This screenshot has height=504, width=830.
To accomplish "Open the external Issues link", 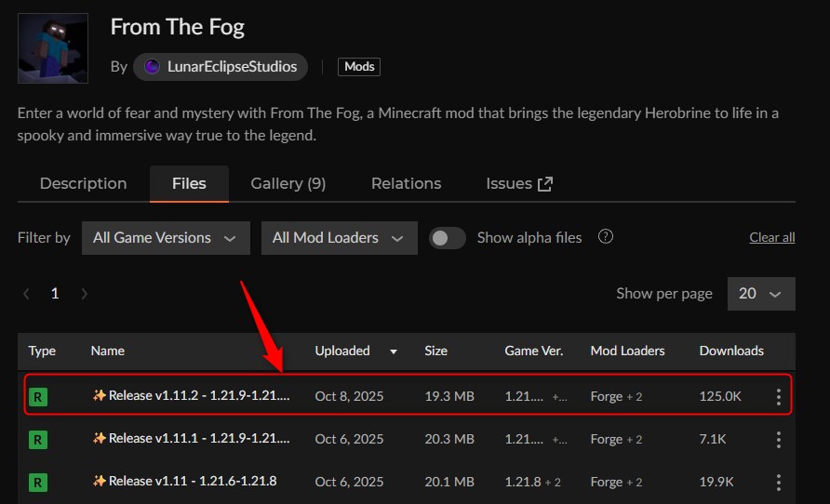I will tap(519, 183).
